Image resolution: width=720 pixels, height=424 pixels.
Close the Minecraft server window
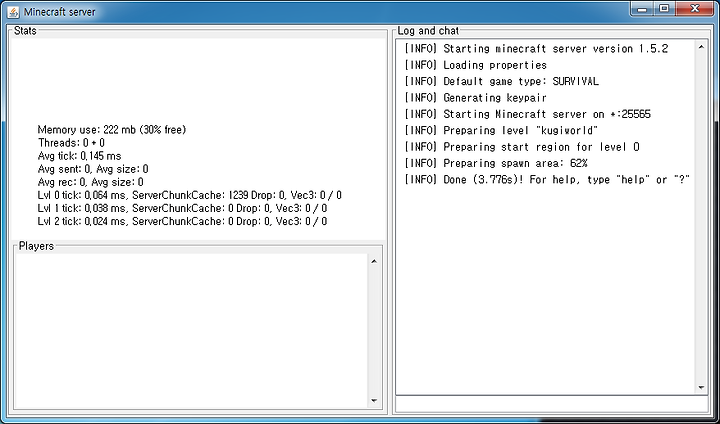[x=695, y=9]
